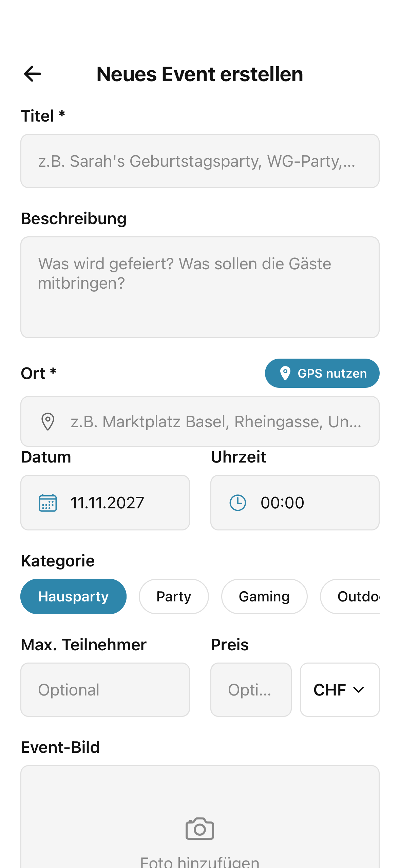Click the Titel input field
Screen dimensions: 400x868
(200, 161)
